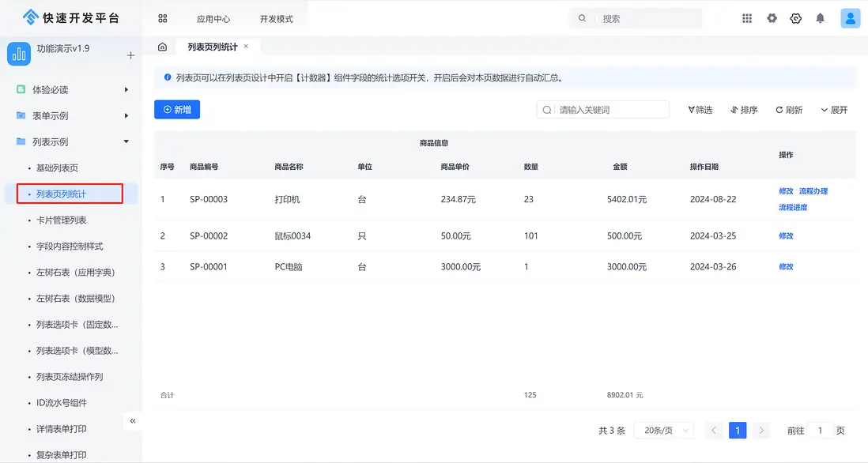Click 展开 to expand the filter area
868x463 pixels.
tap(834, 110)
